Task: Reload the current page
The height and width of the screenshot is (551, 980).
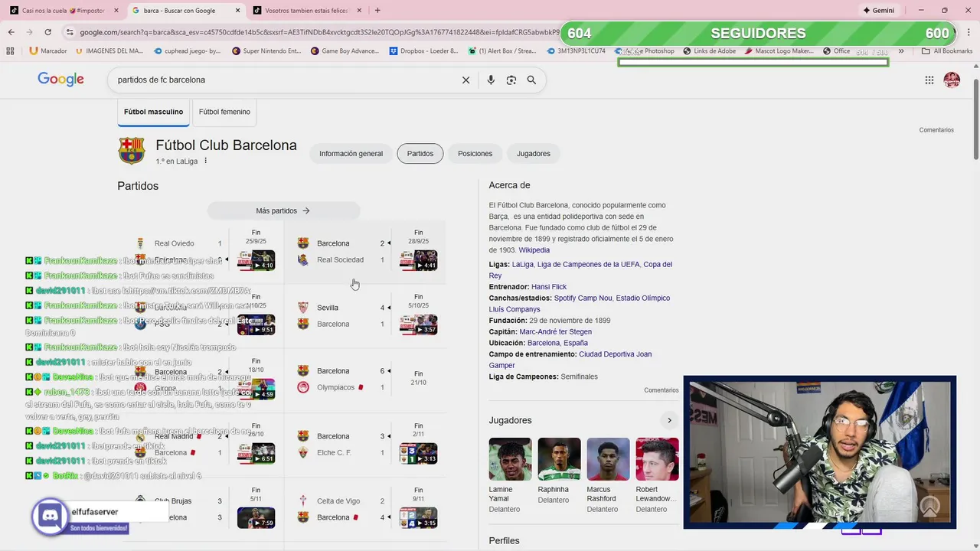Action: coord(48,32)
